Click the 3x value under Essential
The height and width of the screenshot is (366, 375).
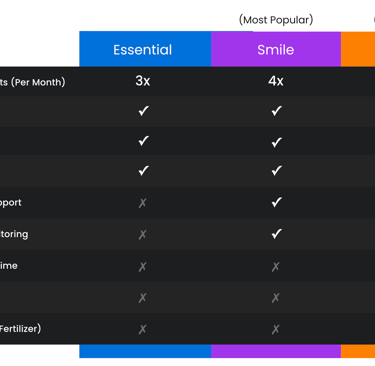(x=143, y=81)
